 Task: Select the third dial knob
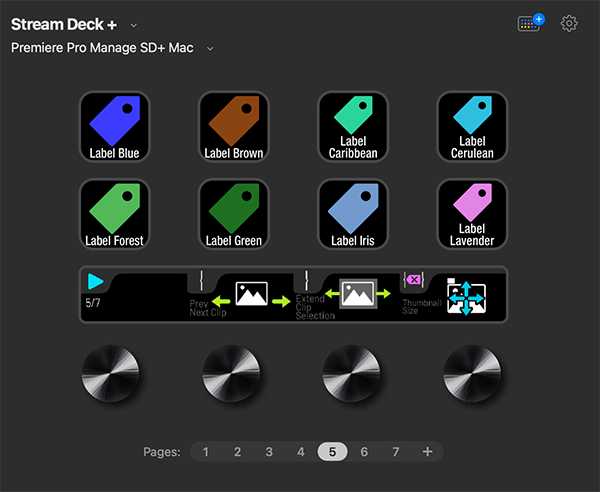[351, 373]
